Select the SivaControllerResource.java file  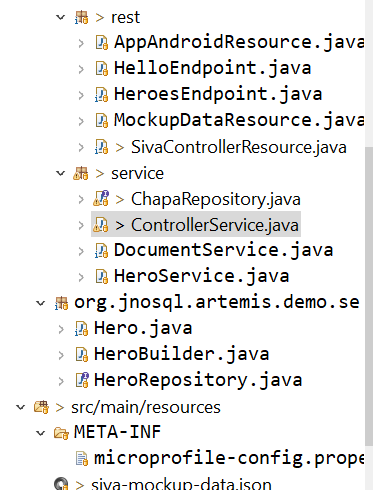(239, 147)
